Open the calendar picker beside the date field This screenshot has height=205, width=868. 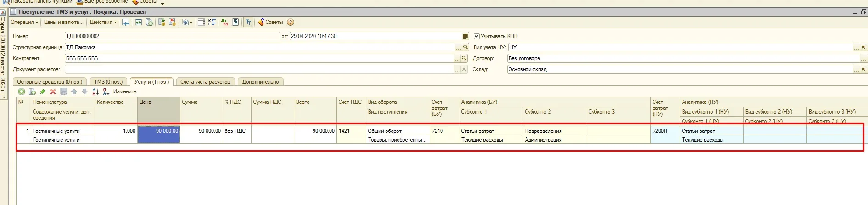coord(465,36)
